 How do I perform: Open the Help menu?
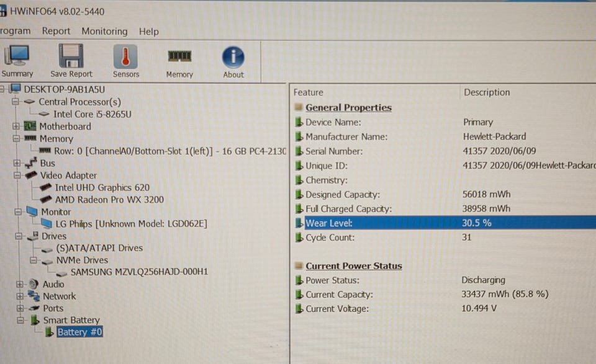[148, 31]
